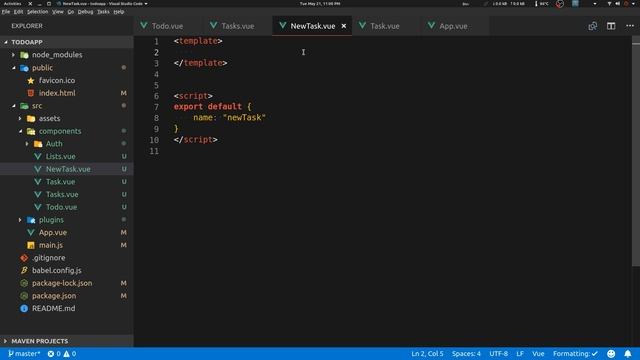This screenshot has height=360, width=640.
Task: Open the File menu
Action: click(6, 12)
